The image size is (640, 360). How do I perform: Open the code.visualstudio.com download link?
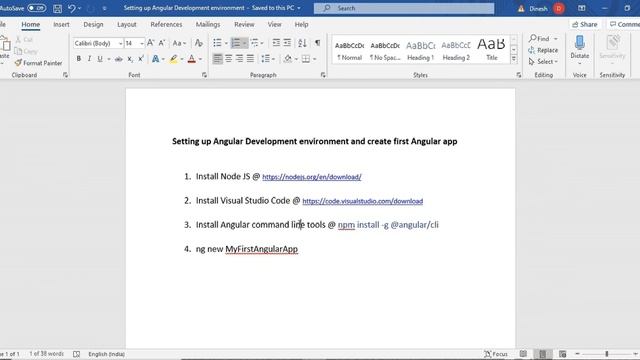click(x=362, y=201)
